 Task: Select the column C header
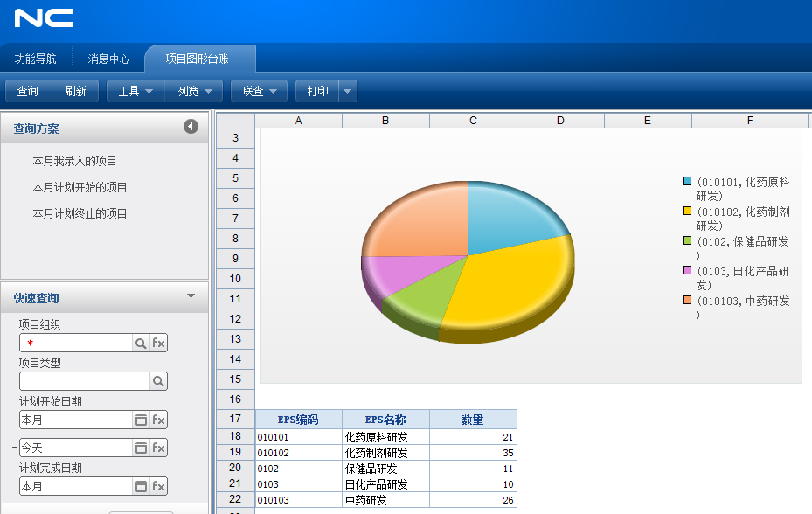(473, 121)
